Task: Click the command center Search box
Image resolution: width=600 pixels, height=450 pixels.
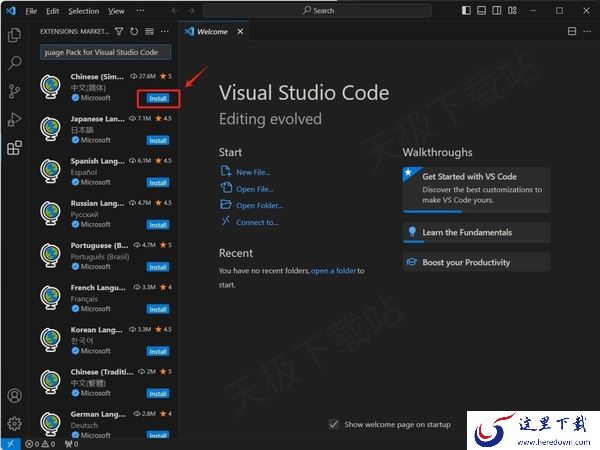Action: point(317,11)
